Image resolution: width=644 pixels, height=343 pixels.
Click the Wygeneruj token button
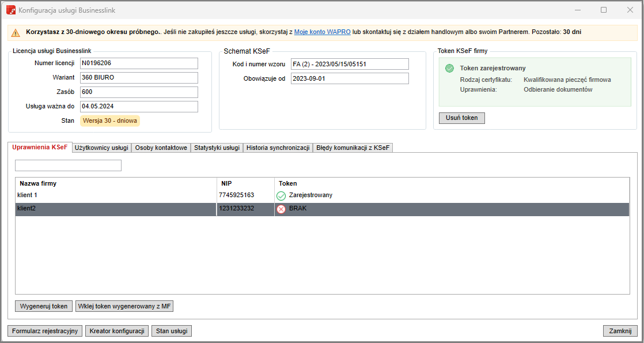[44, 307]
